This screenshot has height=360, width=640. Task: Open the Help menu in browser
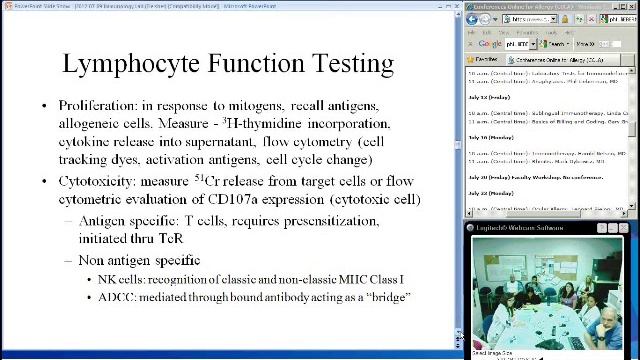coord(569,32)
